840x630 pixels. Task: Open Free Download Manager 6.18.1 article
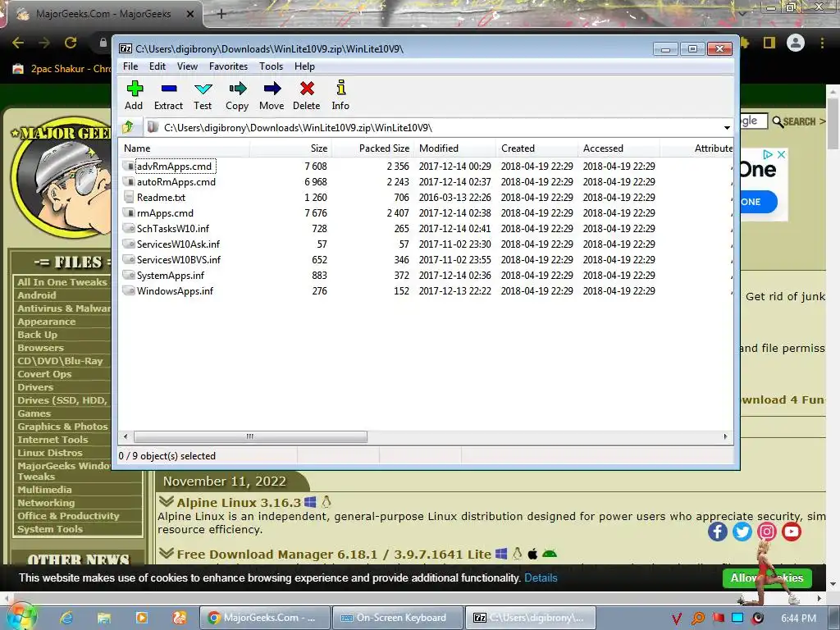334,554
